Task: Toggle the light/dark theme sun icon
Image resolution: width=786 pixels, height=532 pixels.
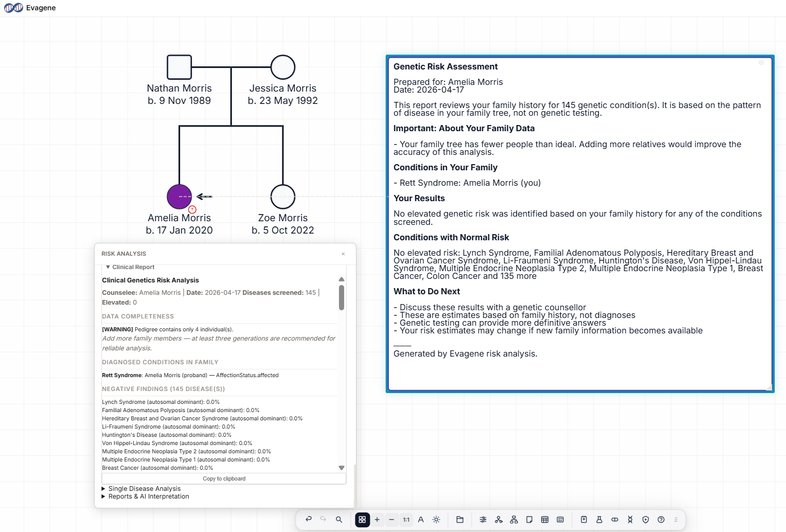Action: 436,520
